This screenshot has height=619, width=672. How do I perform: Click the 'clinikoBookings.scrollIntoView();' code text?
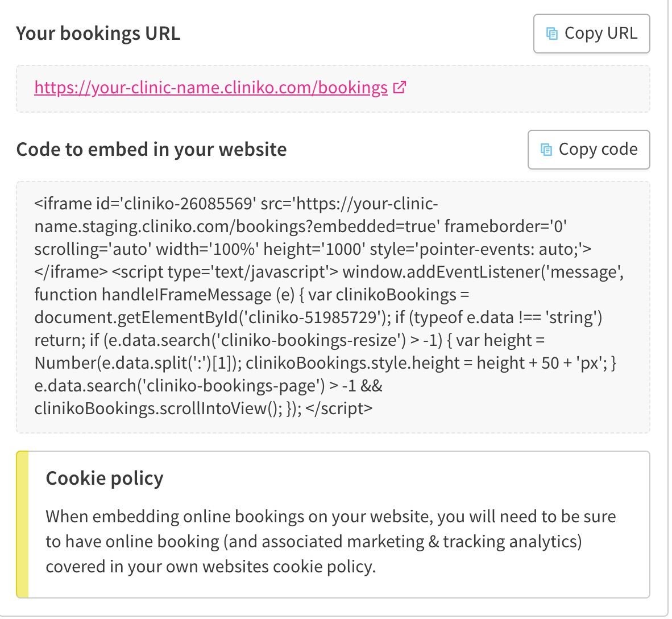tap(159, 408)
